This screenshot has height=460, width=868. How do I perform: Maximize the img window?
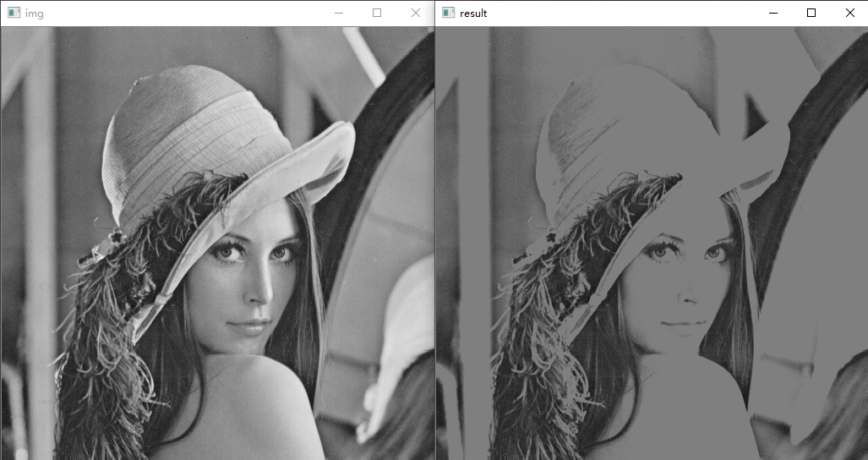click(377, 13)
